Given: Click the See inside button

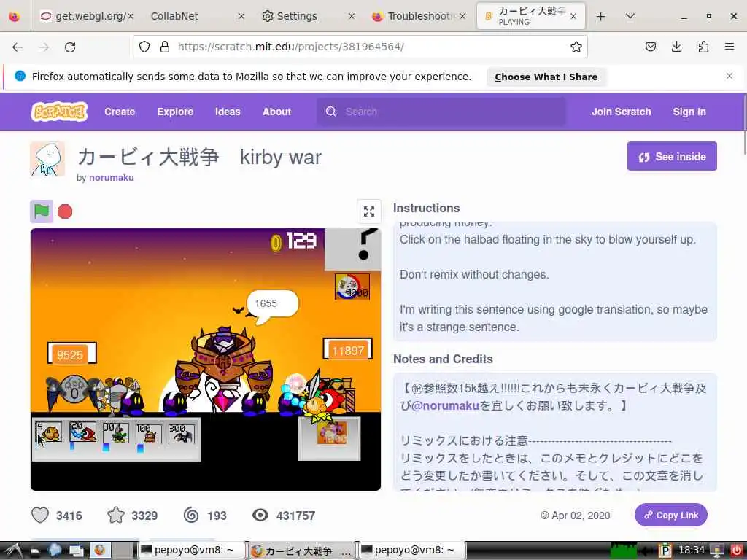Looking at the screenshot, I should [x=672, y=156].
